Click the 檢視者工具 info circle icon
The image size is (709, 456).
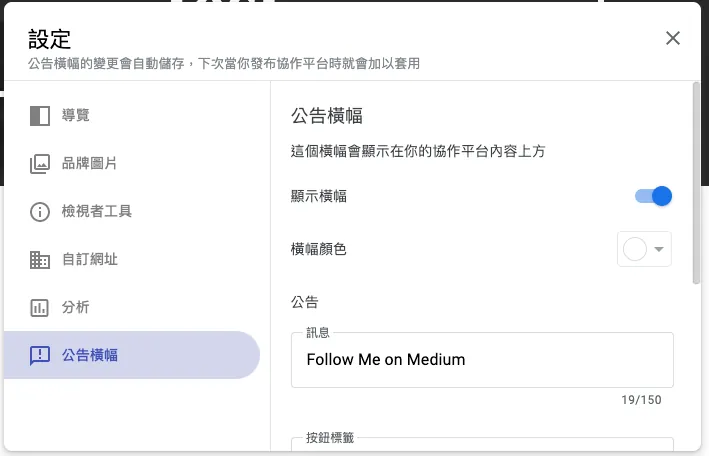pyautogui.click(x=40, y=211)
